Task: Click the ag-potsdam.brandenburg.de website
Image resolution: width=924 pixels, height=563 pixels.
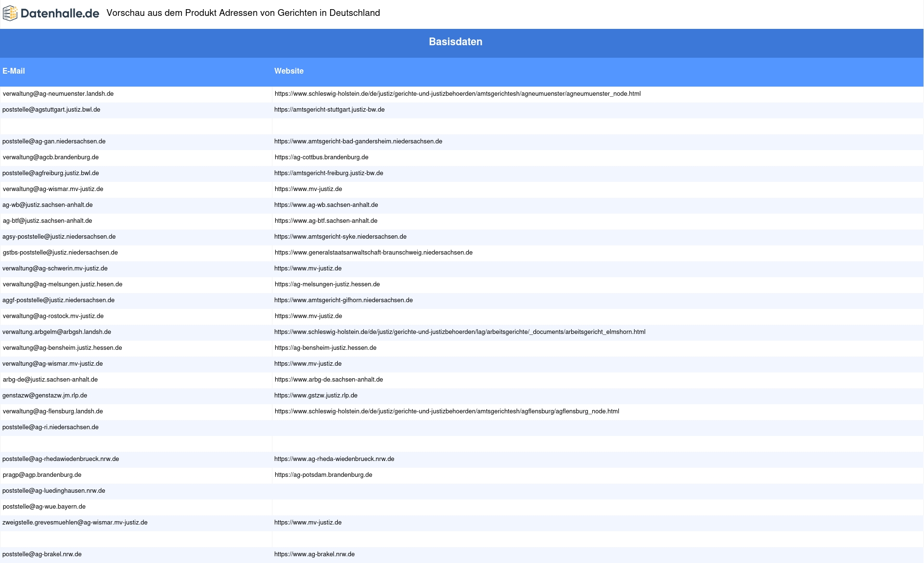Action: click(x=323, y=475)
